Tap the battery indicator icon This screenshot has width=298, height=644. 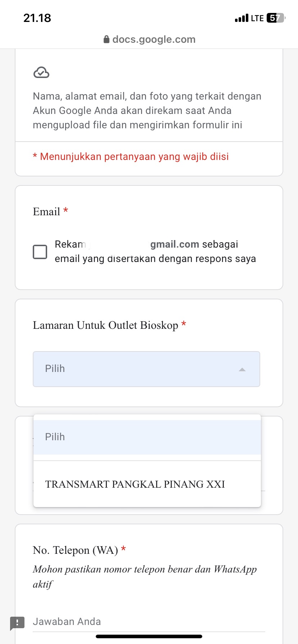[x=276, y=18]
